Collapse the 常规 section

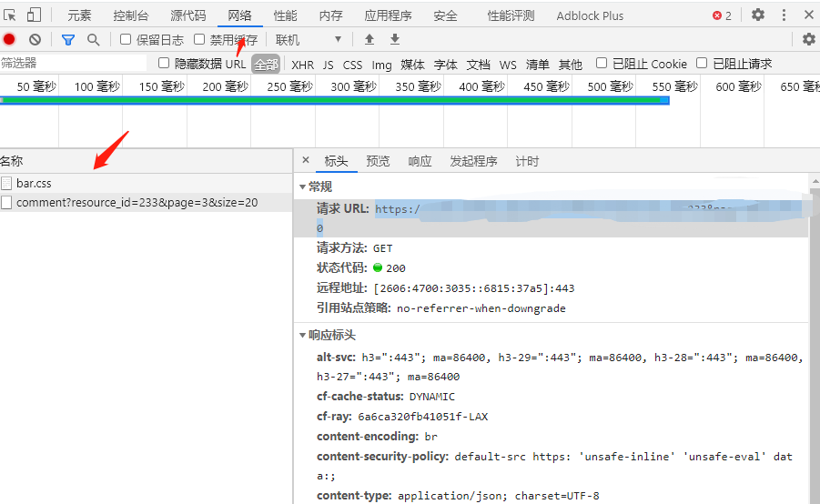303,186
